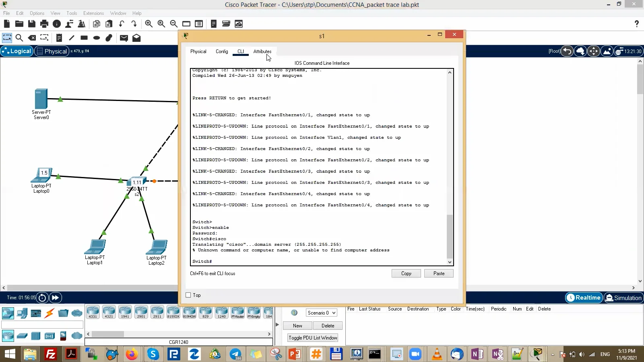Select the Wireless Devices category icon

pyautogui.click(x=49, y=336)
